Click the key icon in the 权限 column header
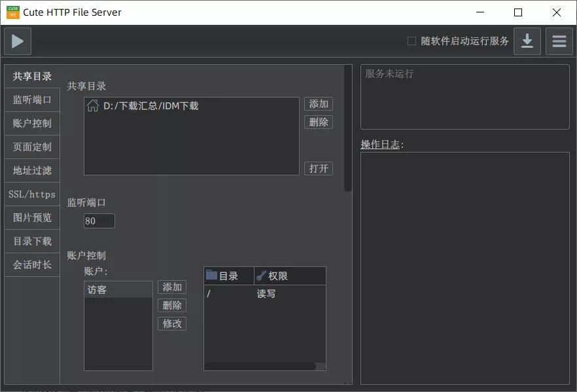This screenshot has height=392, width=577. (261, 276)
